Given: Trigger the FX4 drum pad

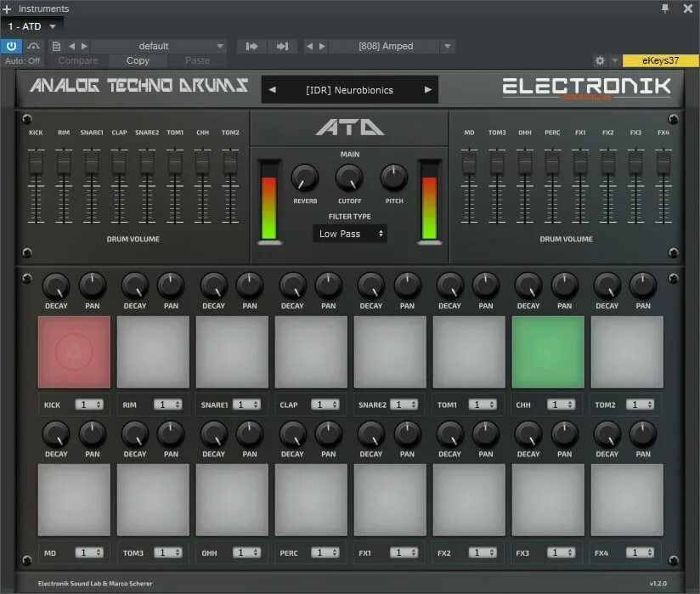Looking at the screenshot, I should click(627, 500).
